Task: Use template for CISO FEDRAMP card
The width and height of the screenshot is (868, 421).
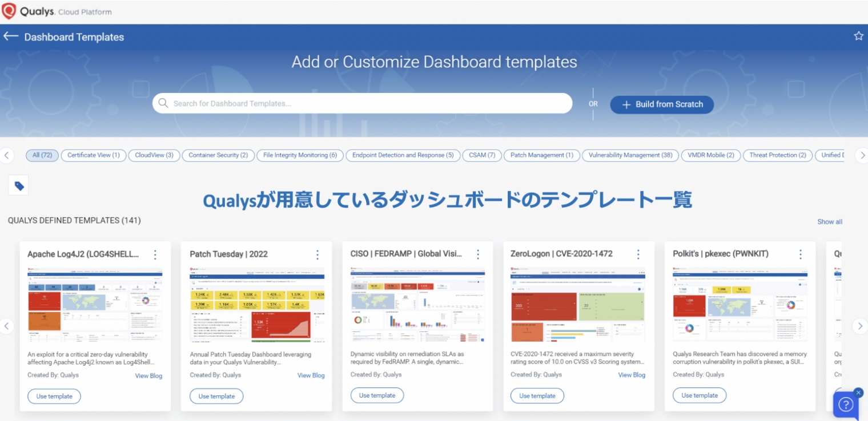Action: (377, 395)
